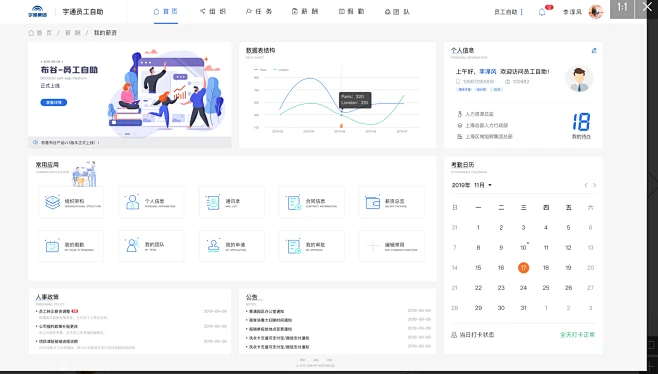Select highlighted day 17 in the calendar
658x374 pixels.
pos(523,268)
